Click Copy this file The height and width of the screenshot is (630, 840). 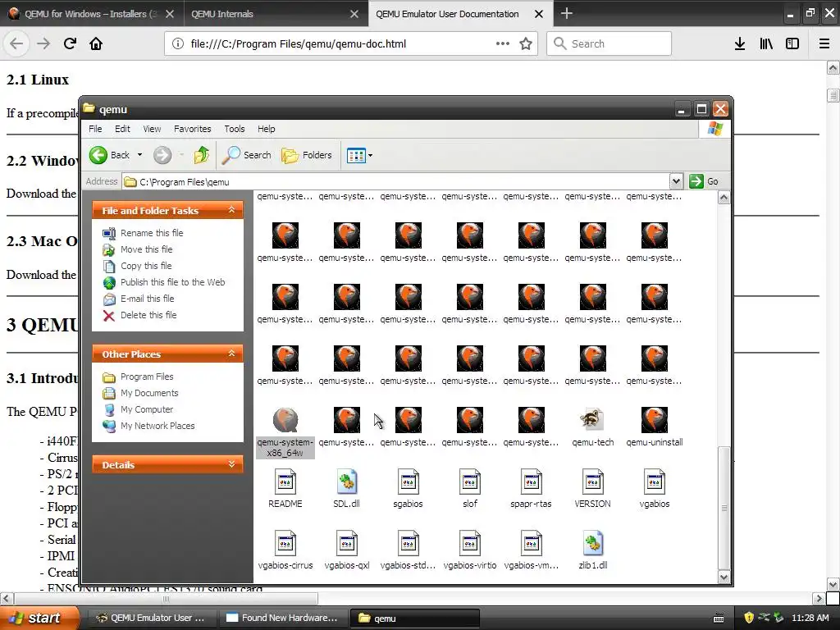coord(146,267)
